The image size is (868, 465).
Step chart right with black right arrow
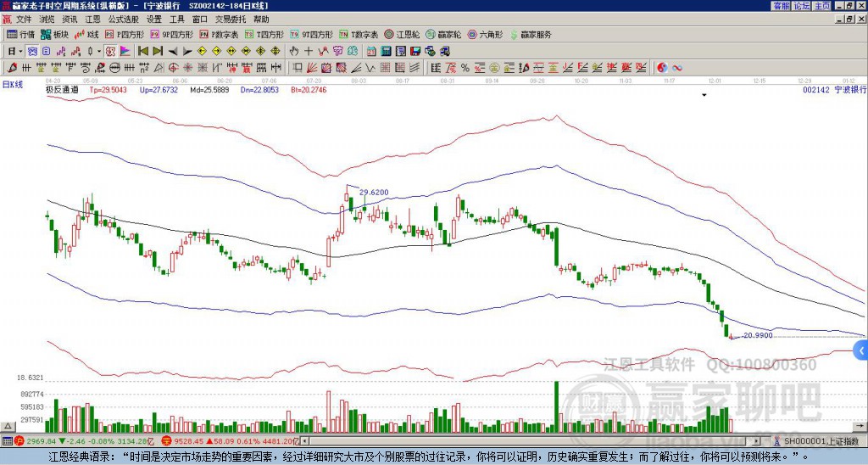click(187, 51)
